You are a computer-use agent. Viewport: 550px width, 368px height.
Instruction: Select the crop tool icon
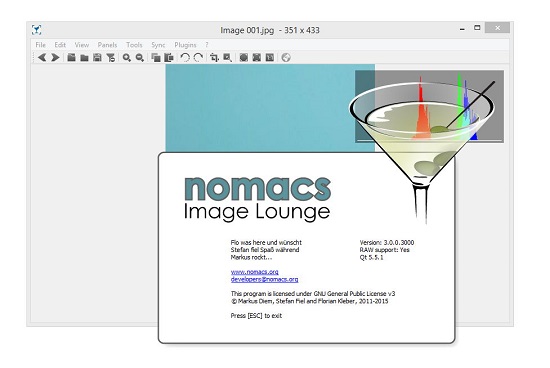coord(214,58)
